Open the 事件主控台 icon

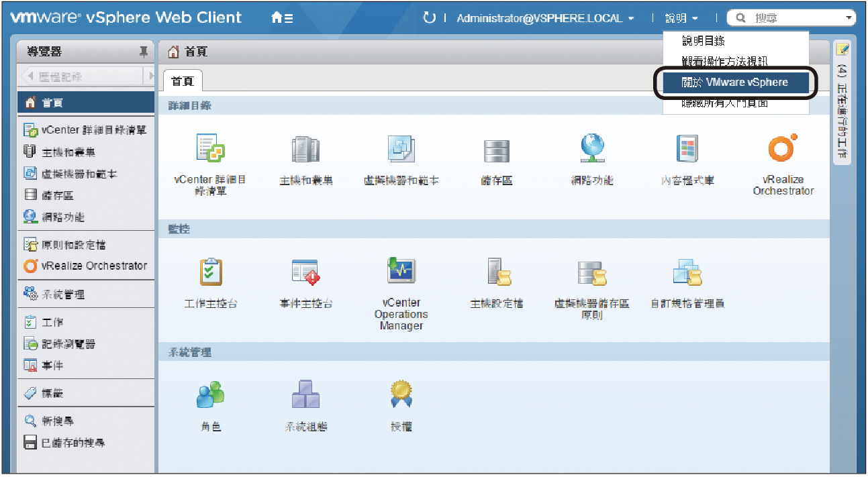(x=306, y=272)
